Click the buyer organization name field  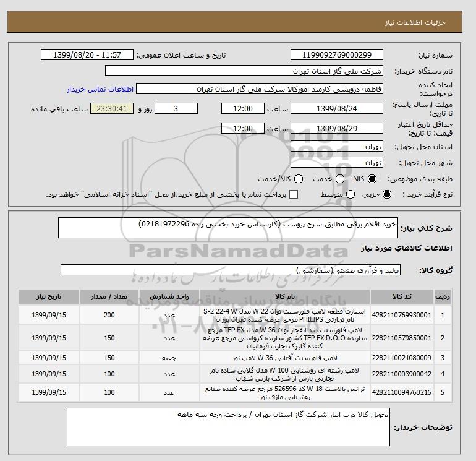click(x=244, y=71)
